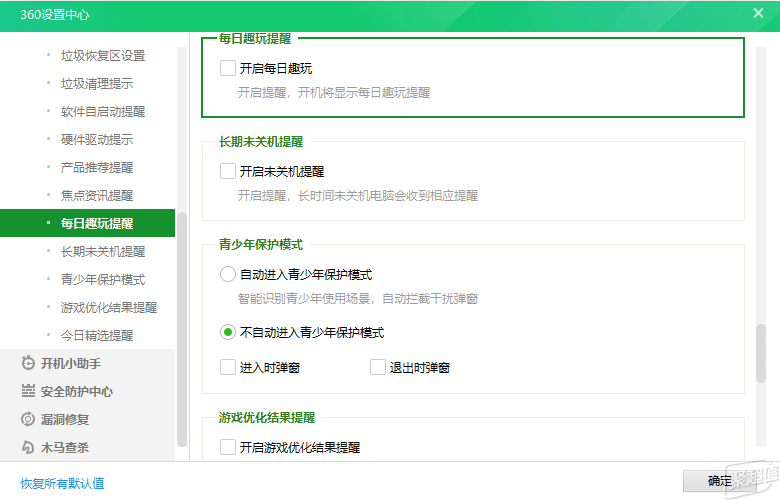Enable the 开启每日趣玩 checkbox
Image resolution: width=780 pixels, height=500 pixels.
(x=228, y=68)
